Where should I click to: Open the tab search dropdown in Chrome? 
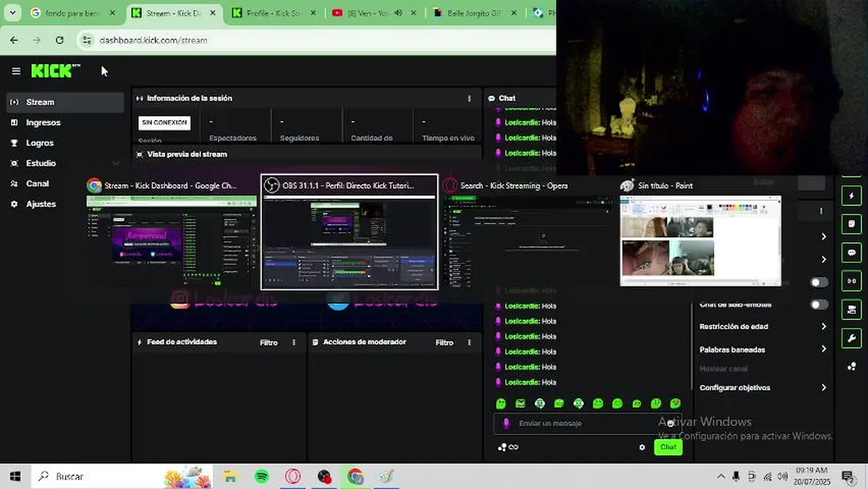pos(12,13)
